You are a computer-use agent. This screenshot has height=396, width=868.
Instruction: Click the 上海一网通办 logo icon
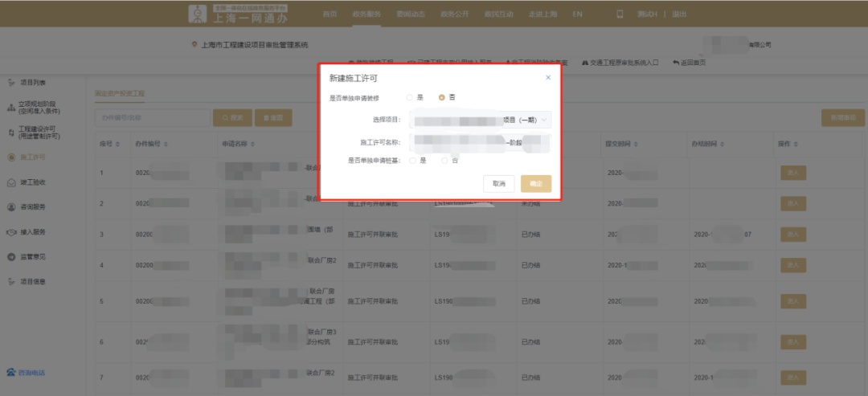pos(198,14)
